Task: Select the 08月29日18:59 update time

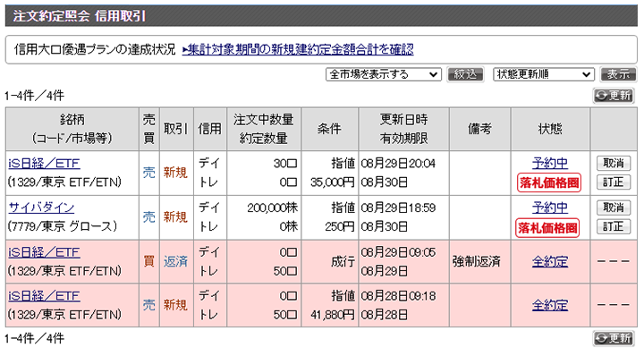Action: 397,208
